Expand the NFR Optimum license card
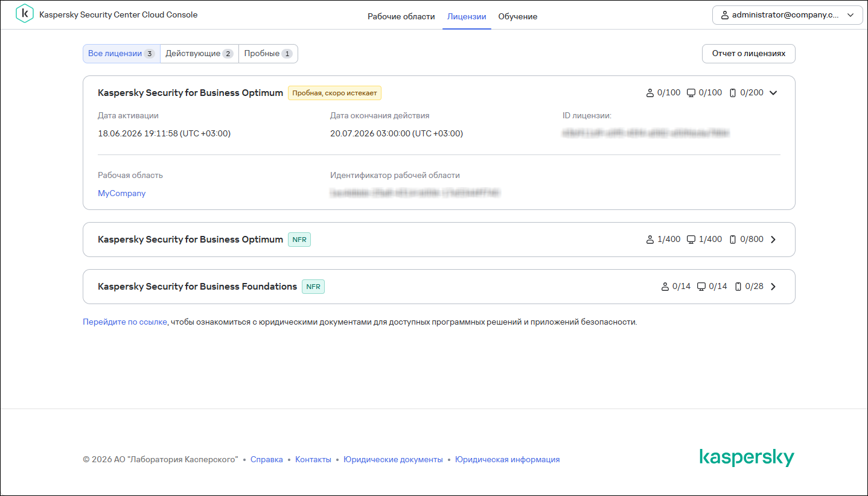 pyautogui.click(x=773, y=240)
